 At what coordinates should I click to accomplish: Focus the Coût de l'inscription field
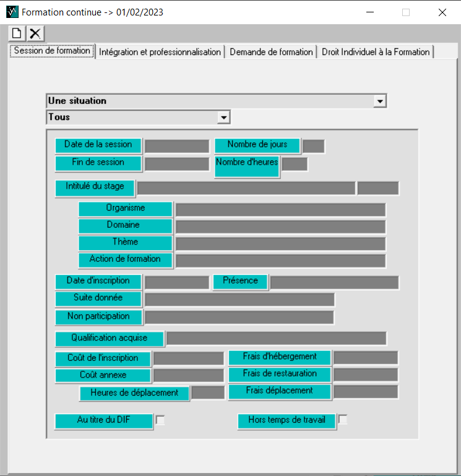click(x=188, y=358)
